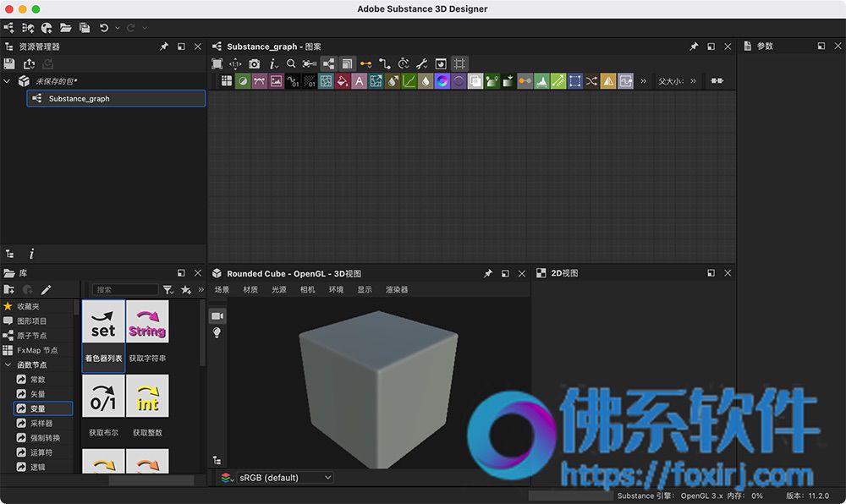Click the library search field
Image resolution: width=846 pixels, height=504 pixels.
124,289
